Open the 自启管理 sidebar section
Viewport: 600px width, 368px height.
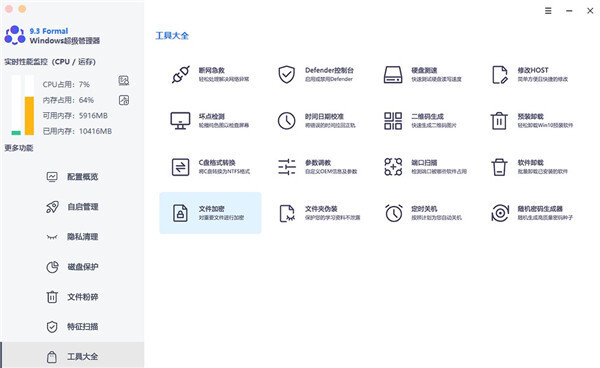point(73,207)
